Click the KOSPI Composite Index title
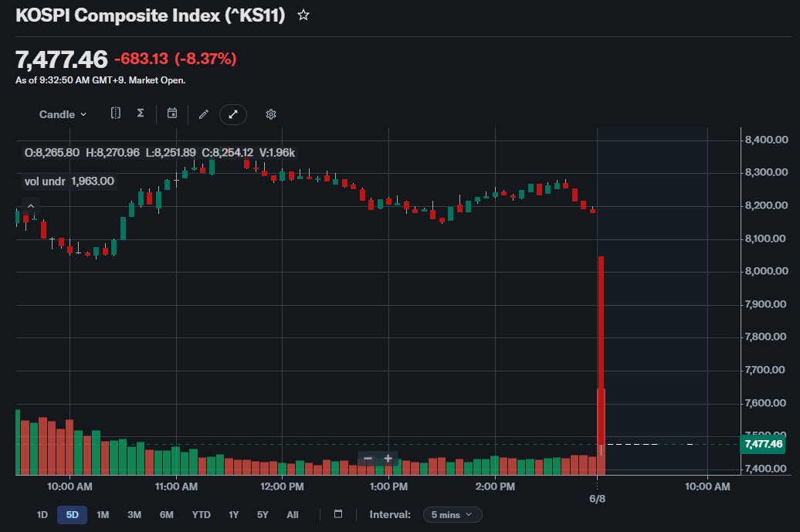800x532 pixels. (150, 15)
